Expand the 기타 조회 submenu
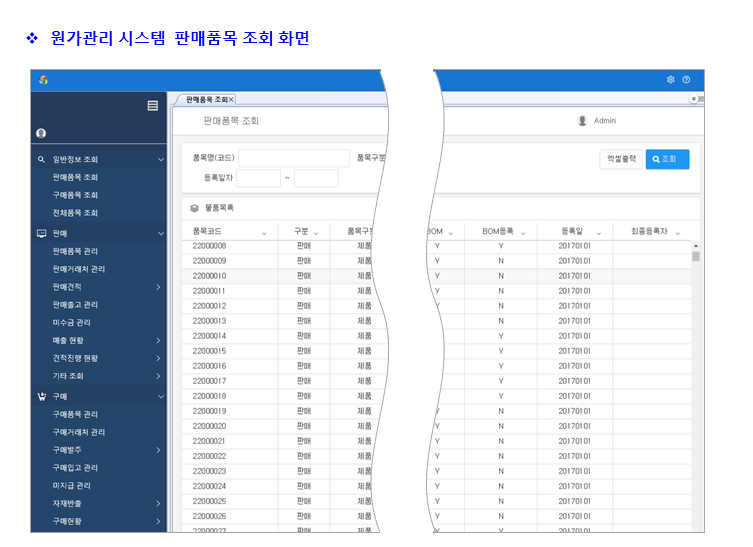This screenshot has height=547, width=753. pyautogui.click(x=158, y=376)
